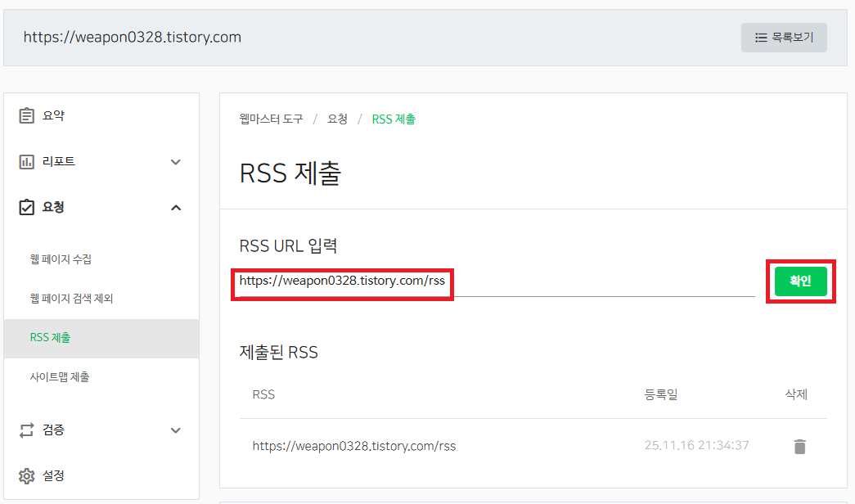Screen dimensions: 855x504
Task: Go to 요청 breadcrumb link
Action: point(337,119)
